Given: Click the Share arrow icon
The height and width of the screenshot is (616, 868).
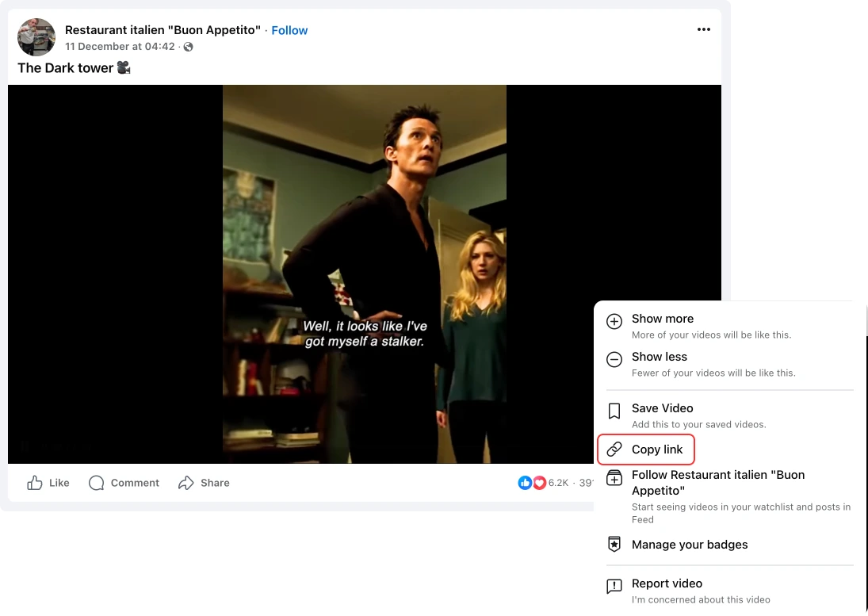Looking at the screenshot, I should [x=186, y=483].
